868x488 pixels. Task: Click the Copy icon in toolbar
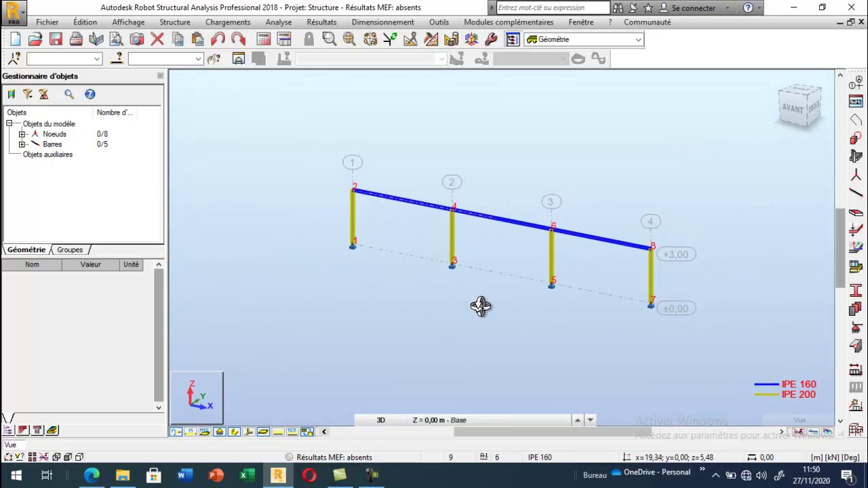click(178, 39)
